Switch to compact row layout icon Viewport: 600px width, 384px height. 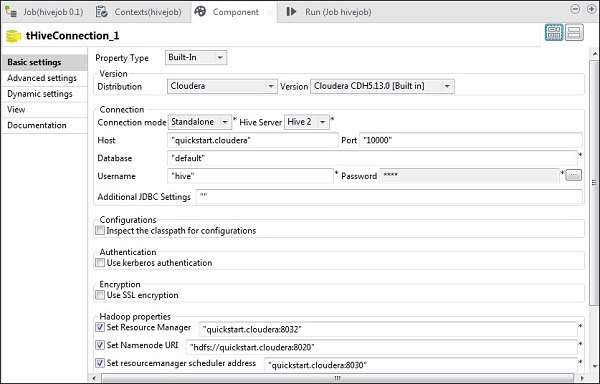tap(574, 33)
